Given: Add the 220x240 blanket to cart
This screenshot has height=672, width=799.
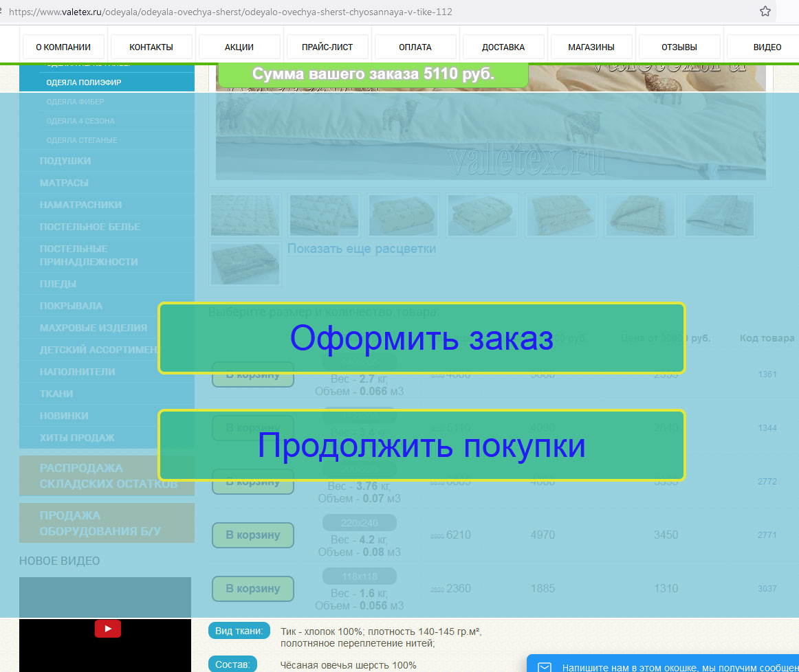Looking at the screenshot, I should [x=252, y=535].
